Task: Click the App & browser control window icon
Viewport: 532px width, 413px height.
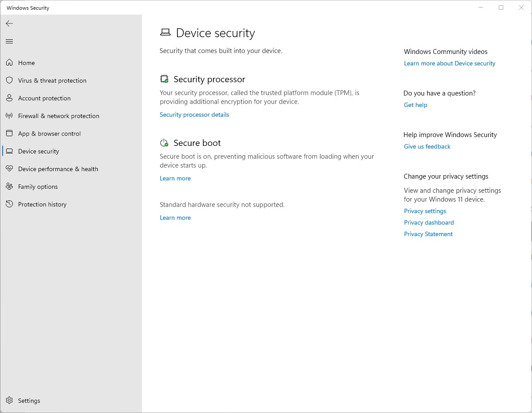Action: click(9, 134)
